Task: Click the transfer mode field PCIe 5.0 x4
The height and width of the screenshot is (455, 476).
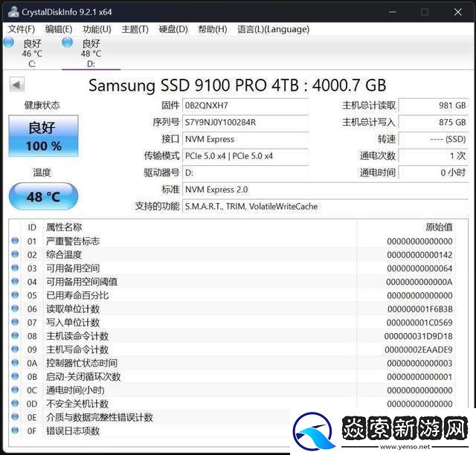Action: click(x=245, y=156)
